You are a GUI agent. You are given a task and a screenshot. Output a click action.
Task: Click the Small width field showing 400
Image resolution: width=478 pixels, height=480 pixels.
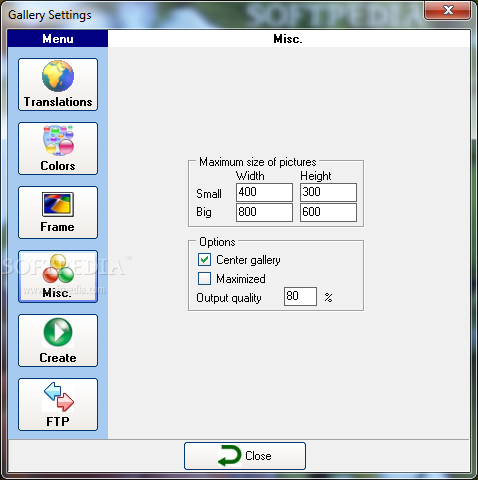(264, 192)
